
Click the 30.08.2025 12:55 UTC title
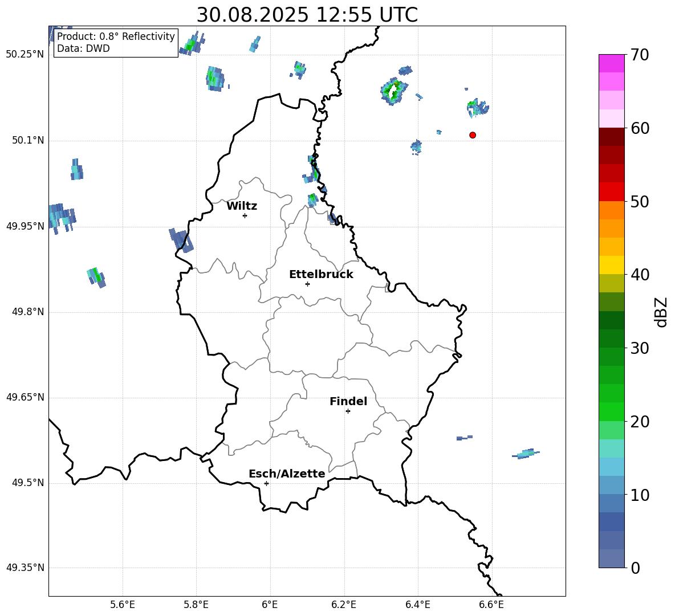307,15
